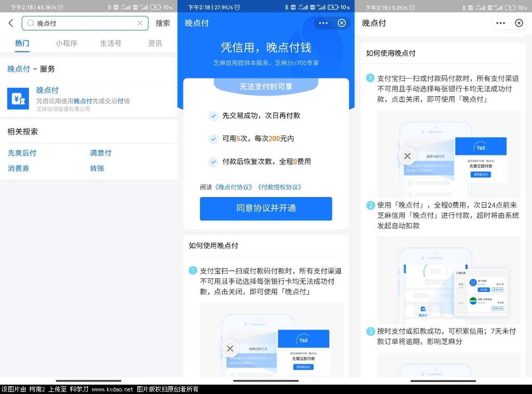
Task: Tap the 无法支付时可享 banner label
Action: 266,87
